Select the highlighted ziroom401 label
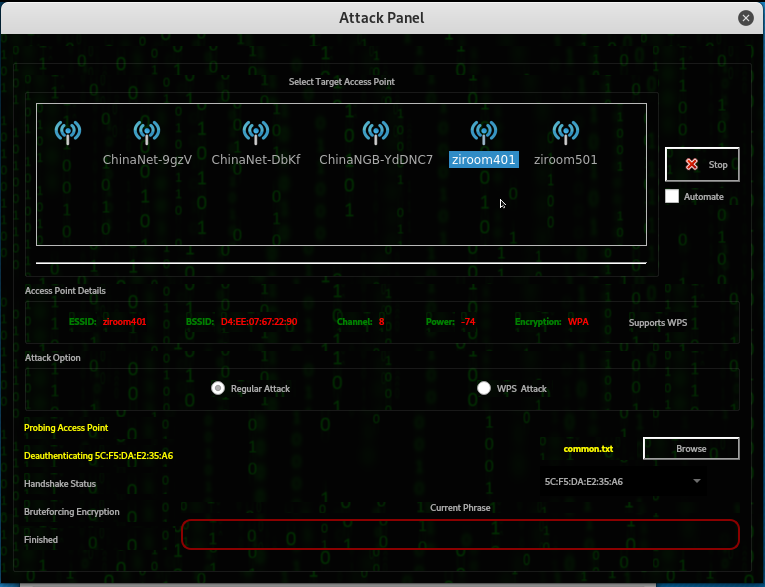 pyautogui.click(x=483, y=160)
